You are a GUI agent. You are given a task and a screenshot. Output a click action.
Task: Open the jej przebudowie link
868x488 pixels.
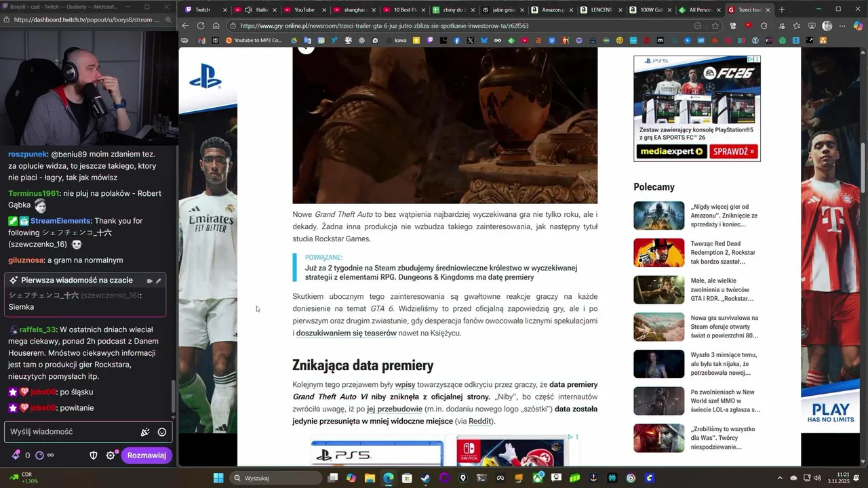(x=395, y=409)
